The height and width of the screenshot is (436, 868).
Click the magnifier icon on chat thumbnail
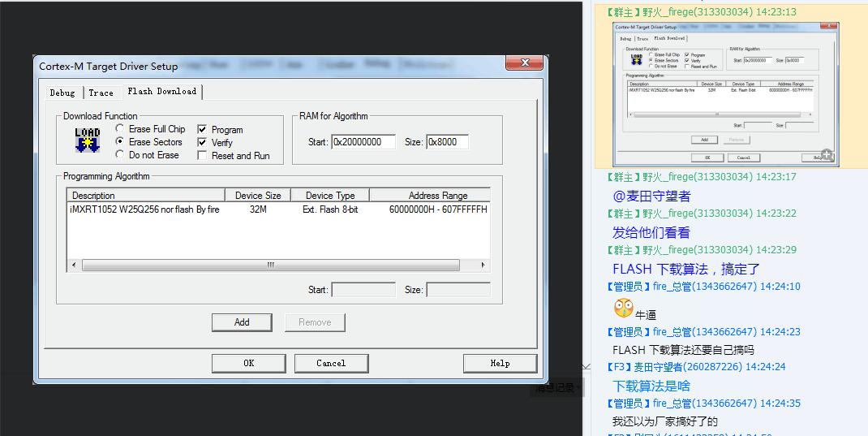click(827, 155)
